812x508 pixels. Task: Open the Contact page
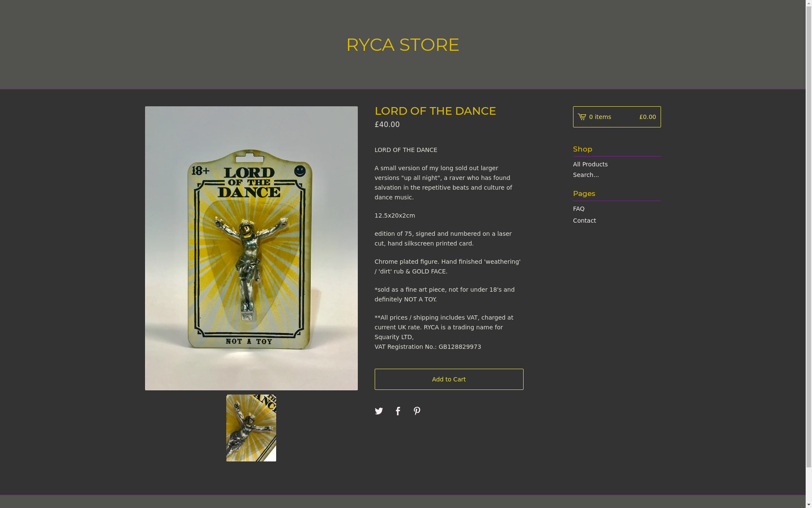[584, 221]
